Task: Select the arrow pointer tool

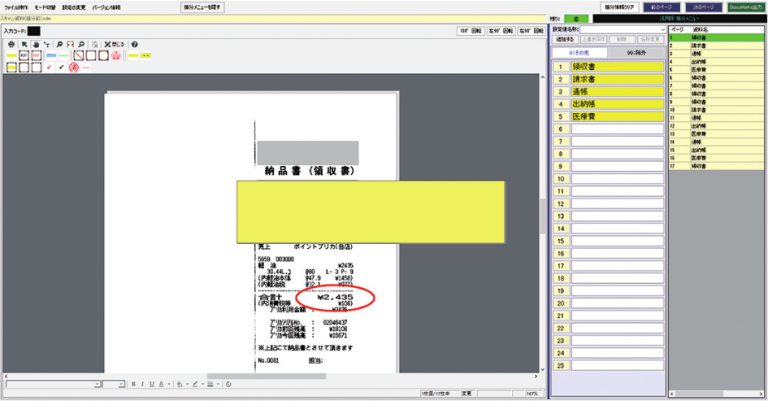Action: point(23,45)
